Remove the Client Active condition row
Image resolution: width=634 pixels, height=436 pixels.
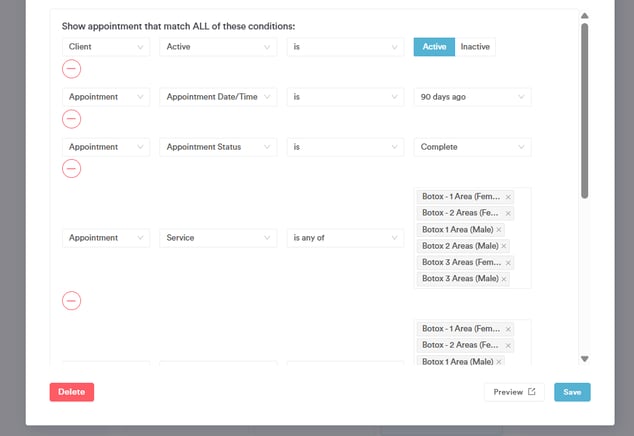click(72, 69)
